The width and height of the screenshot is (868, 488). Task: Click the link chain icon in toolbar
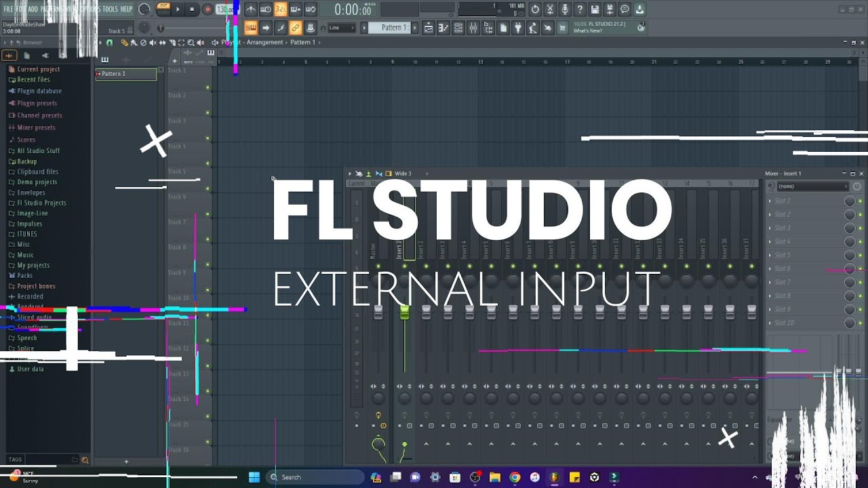pyautogui.click(x=295, y=28)
